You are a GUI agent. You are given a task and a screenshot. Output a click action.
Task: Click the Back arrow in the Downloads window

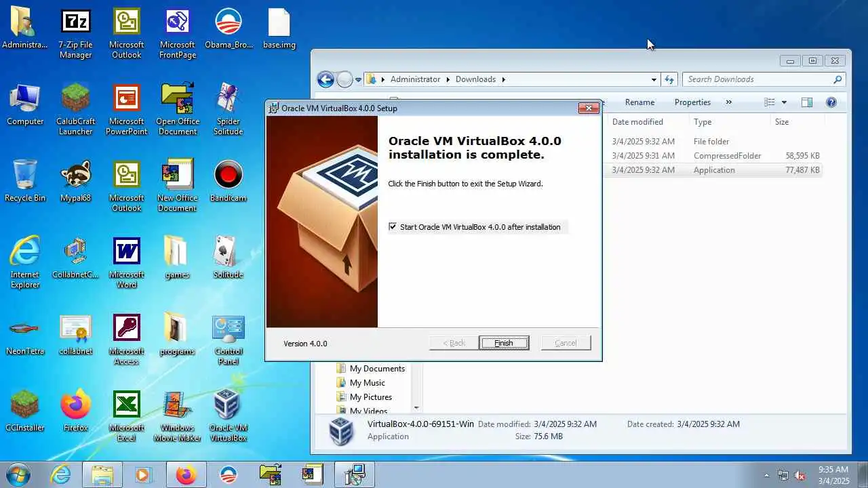click(x=325, y=79)
